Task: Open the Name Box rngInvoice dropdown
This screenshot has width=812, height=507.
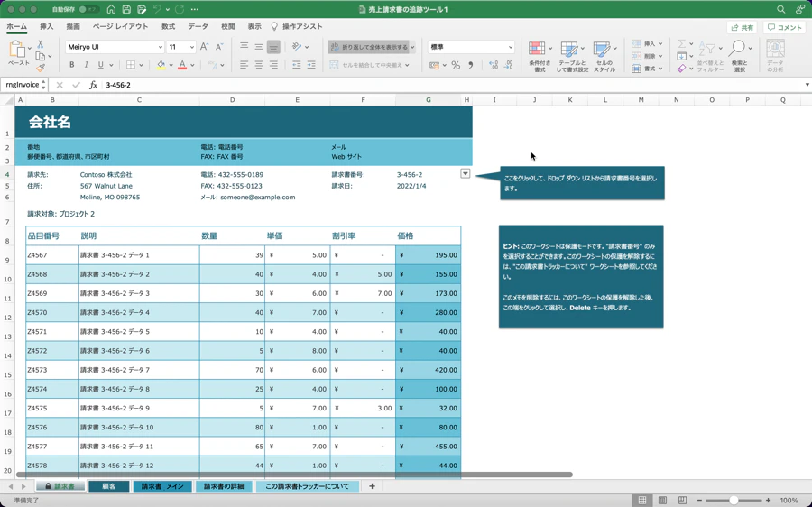Action: [x=43, y=85]
